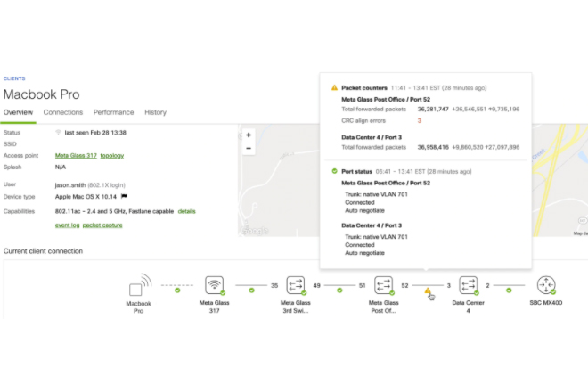Image resolution: width=588 pixels, height=392 pixels.
Task: Start a packet capture via link
Action: tap(104, 225)
